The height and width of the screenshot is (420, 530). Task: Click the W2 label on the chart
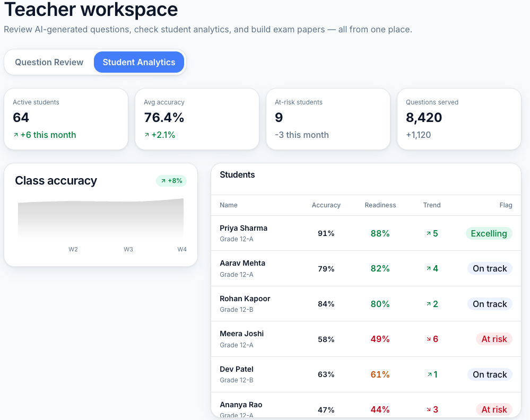tap(73, 249)
